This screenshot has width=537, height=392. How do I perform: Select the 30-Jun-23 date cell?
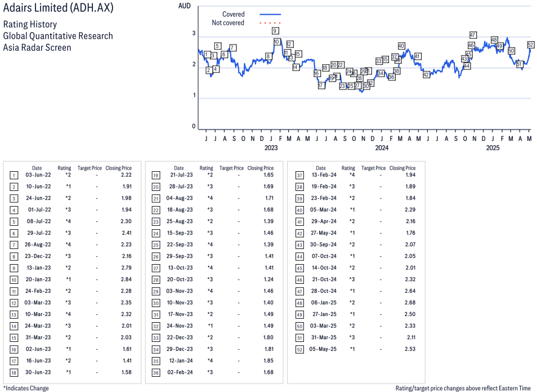click(x=38, y=372)
